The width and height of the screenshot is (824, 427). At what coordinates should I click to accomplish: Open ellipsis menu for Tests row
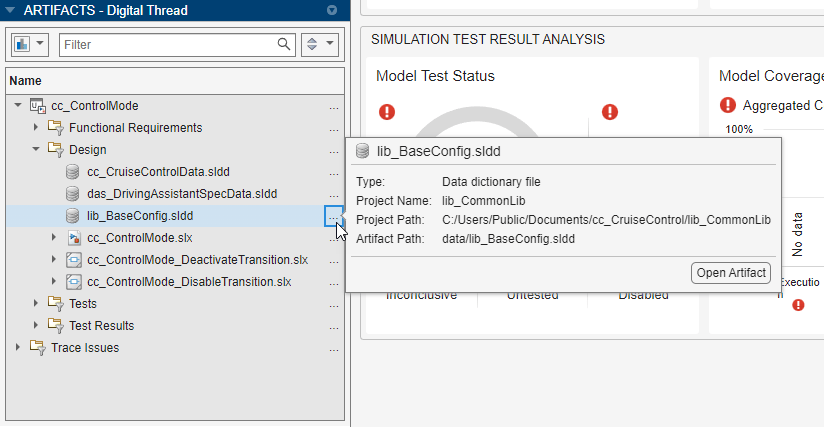(334, 305)
